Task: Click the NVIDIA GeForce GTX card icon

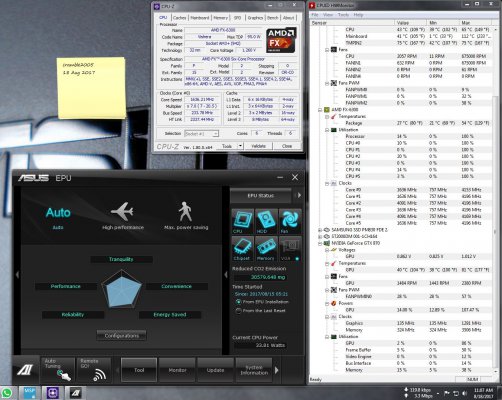Action: (x=327, y=243)
